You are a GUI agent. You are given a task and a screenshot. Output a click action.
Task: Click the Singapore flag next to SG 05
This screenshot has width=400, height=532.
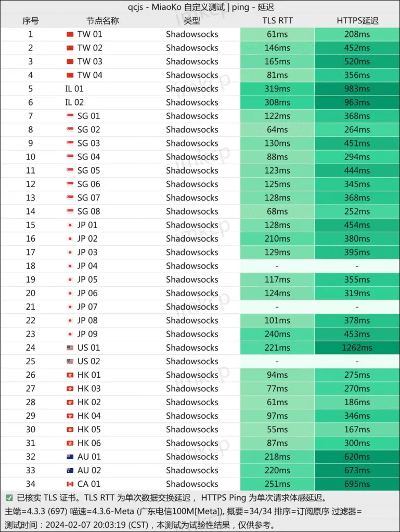tap(70, 170)
